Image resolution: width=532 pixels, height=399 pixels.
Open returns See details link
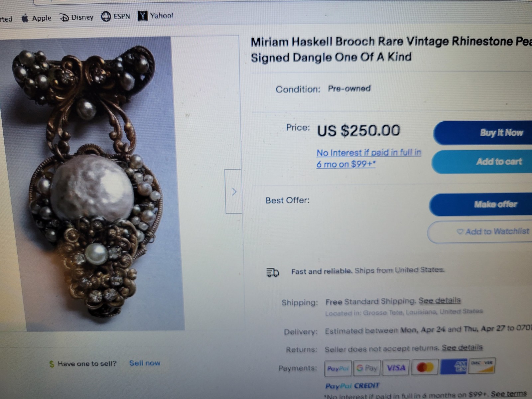[462, 347]
